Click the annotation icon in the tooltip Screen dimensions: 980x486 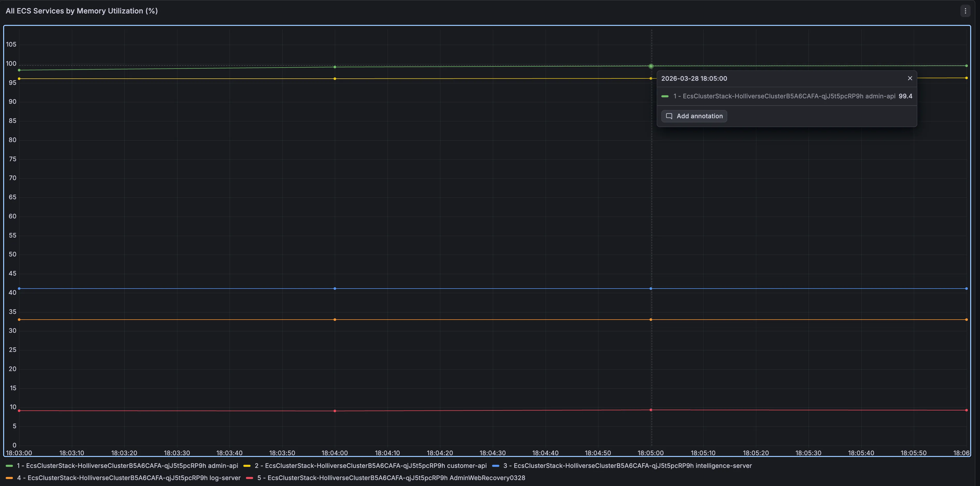(669, 116)
